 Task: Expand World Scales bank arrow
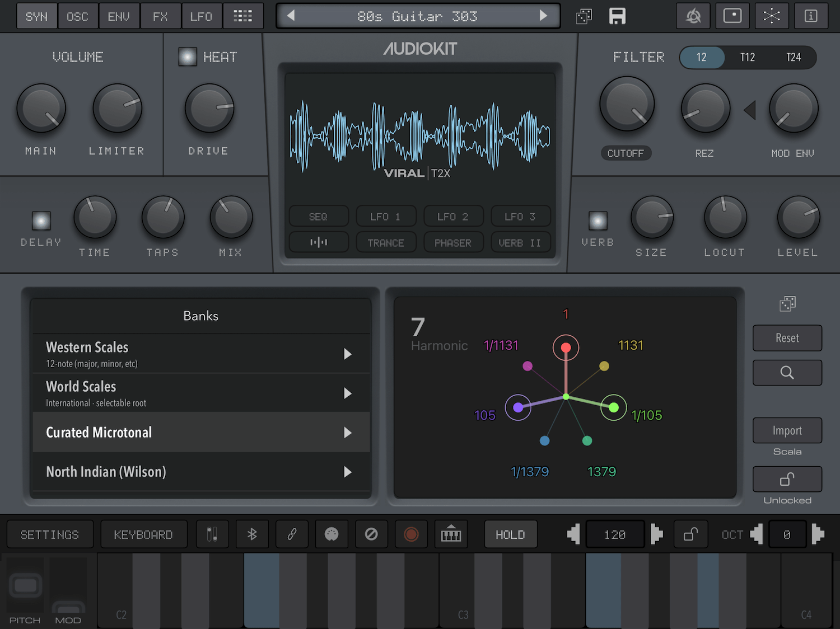pyautogui.click(x=348, y=393)
